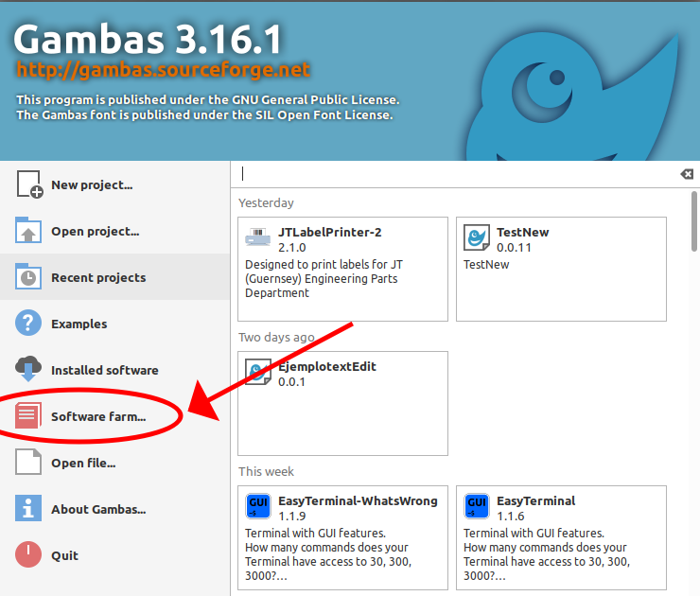Select the Recent projects menu label

[x=98, y=278]
